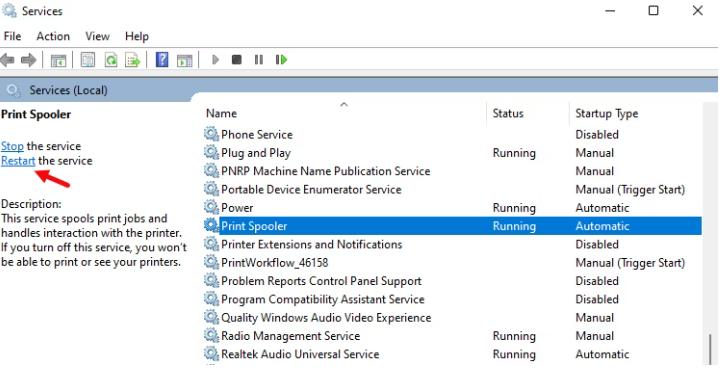The image size is (724, 372).
Task: Click the Forward arrow toolbar icon
Action: click(29, 60)
